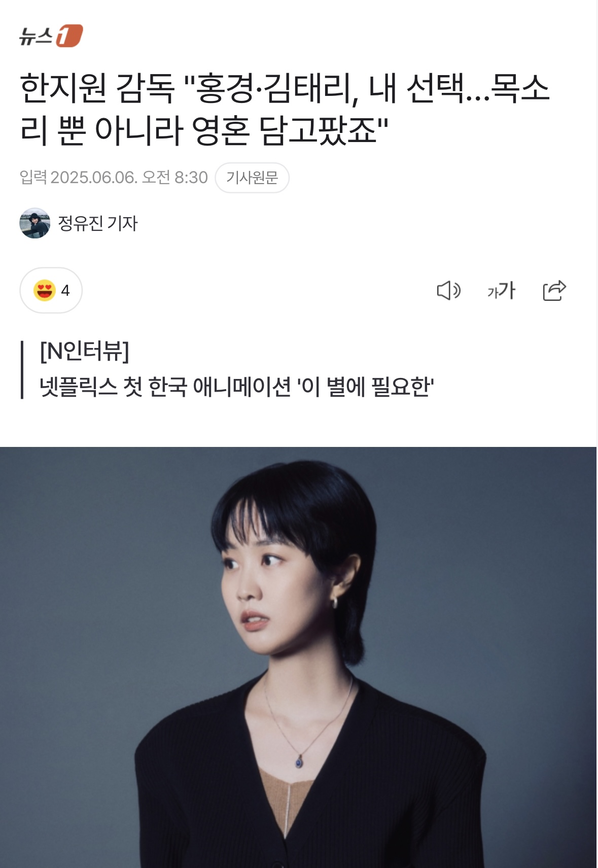Open reporter 정유진's profile avatar

pos(35,223)
